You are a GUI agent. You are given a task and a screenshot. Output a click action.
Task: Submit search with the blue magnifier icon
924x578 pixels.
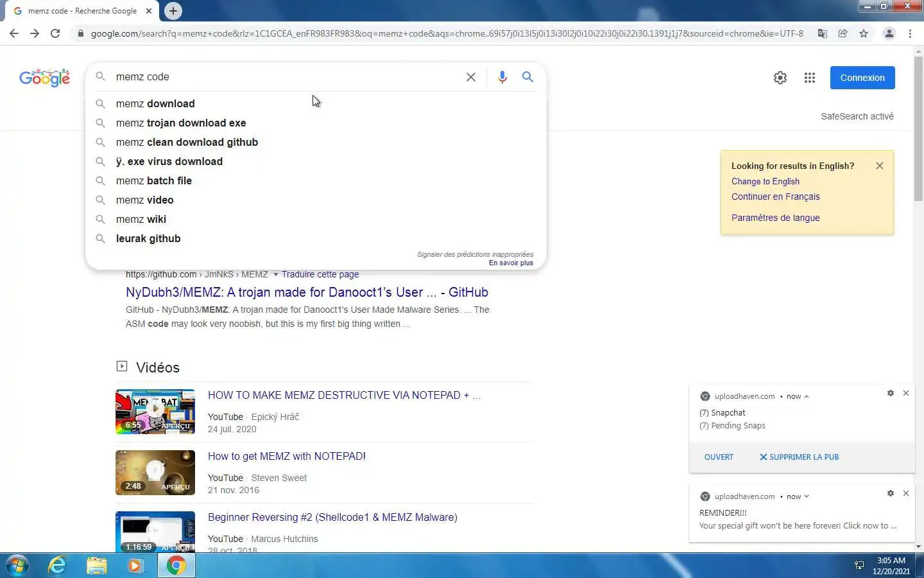point(527,77)
